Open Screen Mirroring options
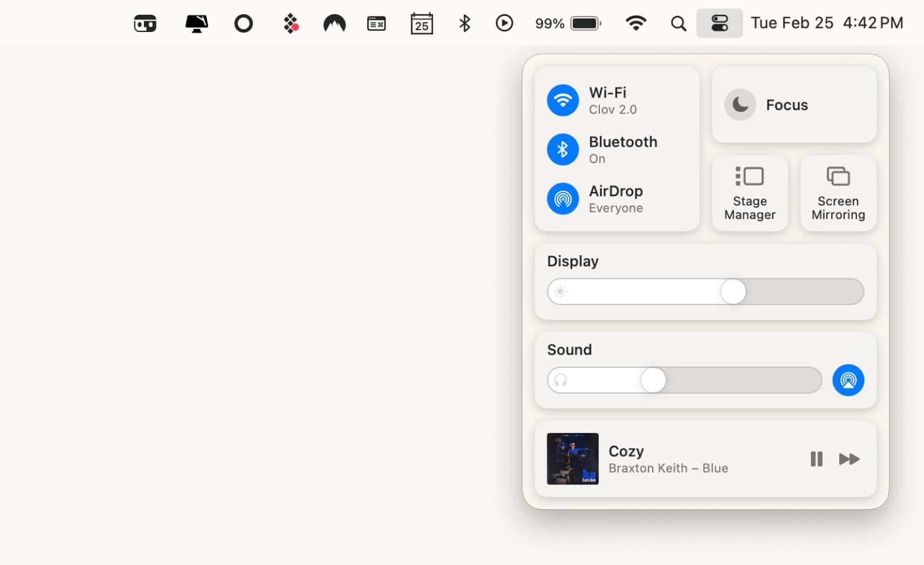 coord(838,193)
